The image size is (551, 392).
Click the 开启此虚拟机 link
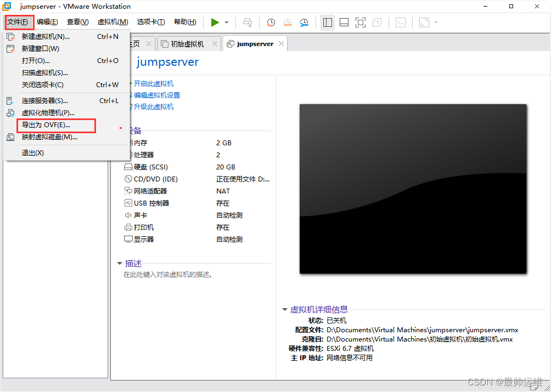tap(154, 83)
